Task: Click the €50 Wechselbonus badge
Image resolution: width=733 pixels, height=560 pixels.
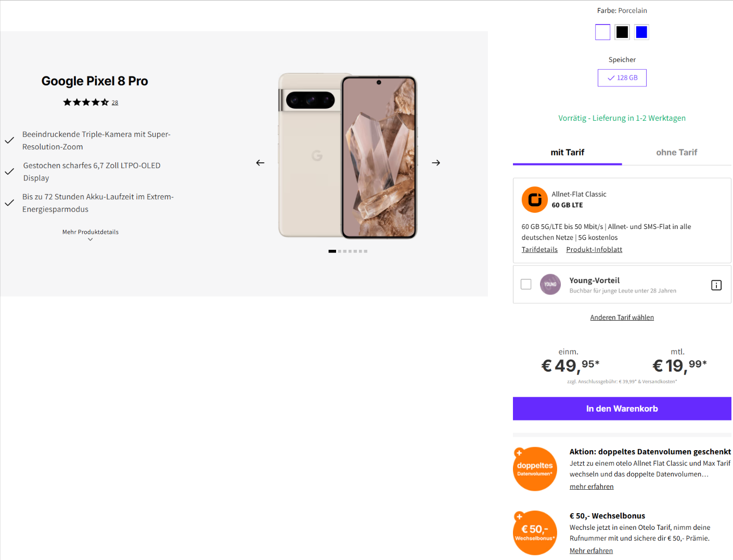Action: pyautogui.click(x=535, y=533)
